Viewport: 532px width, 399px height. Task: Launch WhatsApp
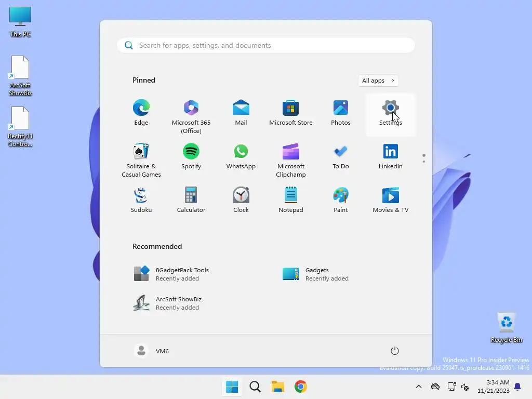click(x=241, y=157)
